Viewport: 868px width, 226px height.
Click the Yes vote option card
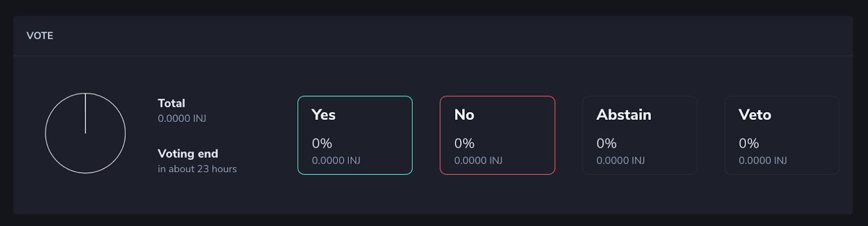click(355, 135)
